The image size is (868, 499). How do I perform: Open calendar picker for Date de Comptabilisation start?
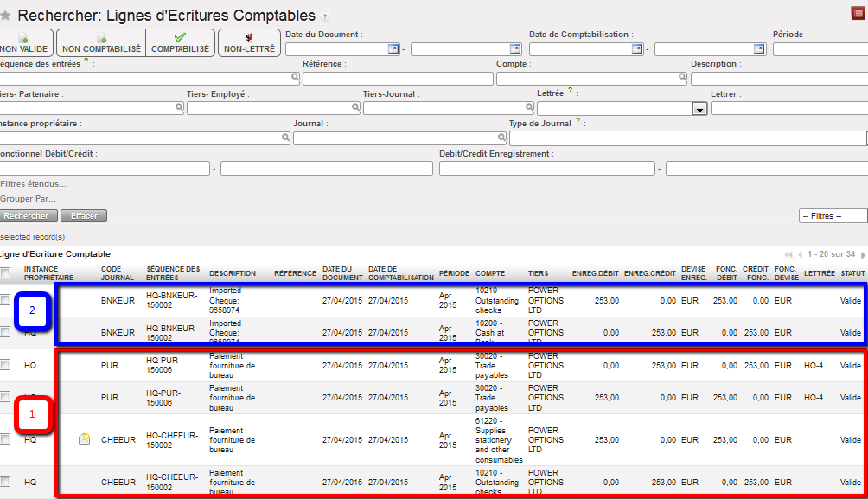coord(637,49)
